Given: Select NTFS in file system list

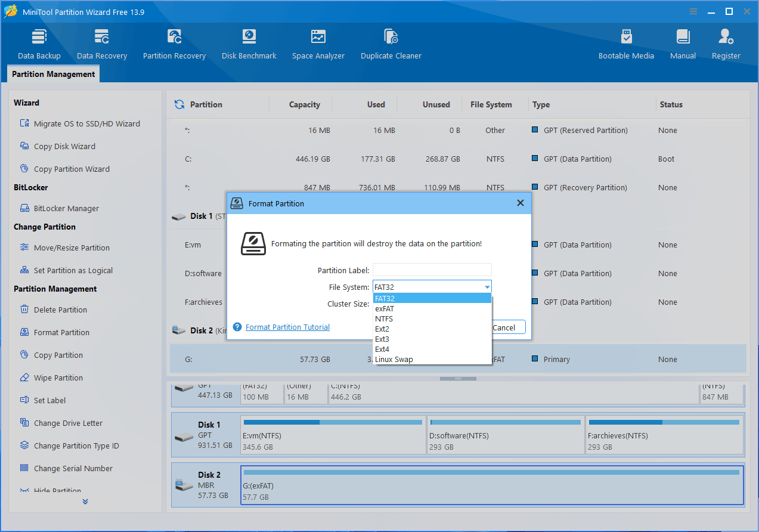Looking at the screenshot, I should point(432,318).
